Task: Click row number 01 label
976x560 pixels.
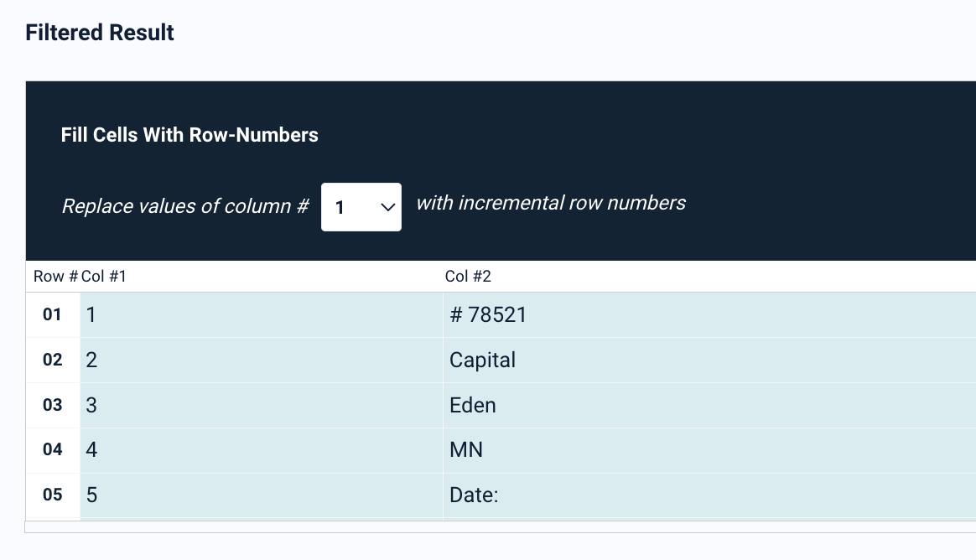Action: tap(52, 315)
